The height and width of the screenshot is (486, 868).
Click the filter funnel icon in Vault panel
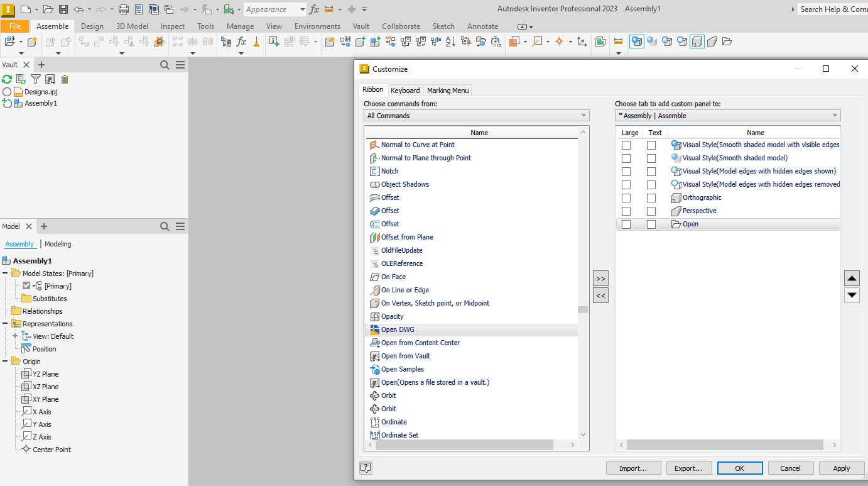[x=36, y=79]
